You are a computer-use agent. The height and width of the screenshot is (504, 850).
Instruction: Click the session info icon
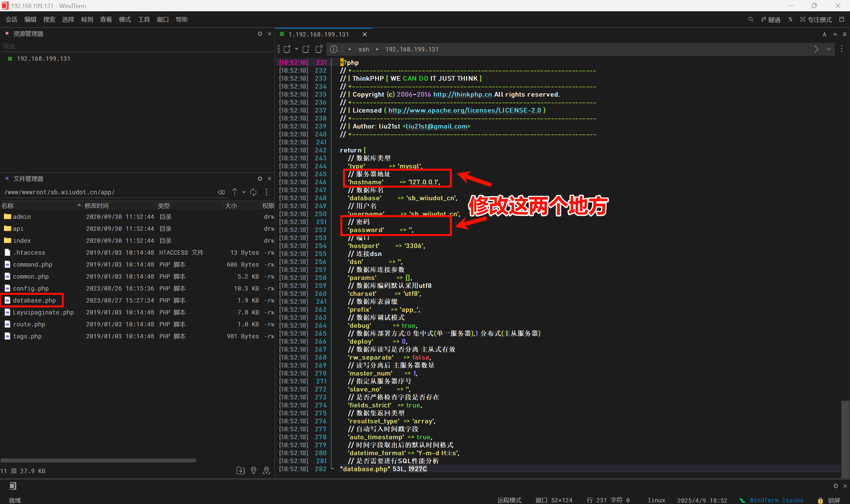click(x=334, y=49)
